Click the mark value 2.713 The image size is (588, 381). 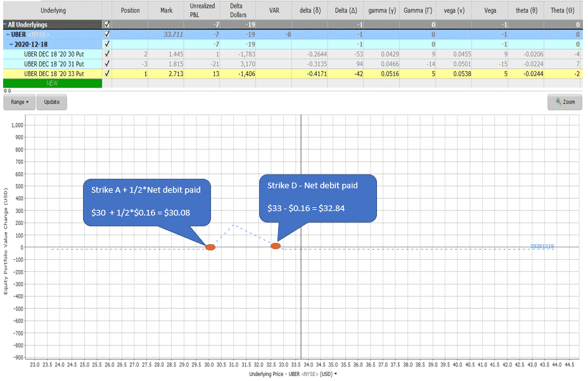(x=176, y=74)
